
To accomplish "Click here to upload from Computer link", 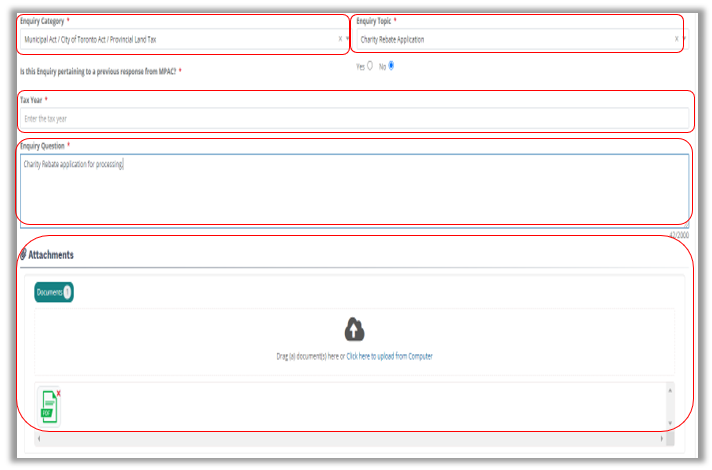I will coord(389,356).
